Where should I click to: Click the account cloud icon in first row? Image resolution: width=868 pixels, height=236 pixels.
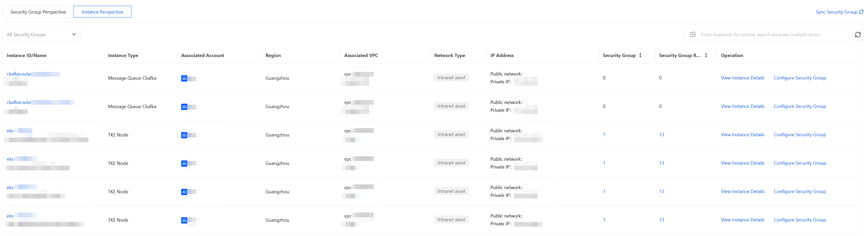coord(184,78)
